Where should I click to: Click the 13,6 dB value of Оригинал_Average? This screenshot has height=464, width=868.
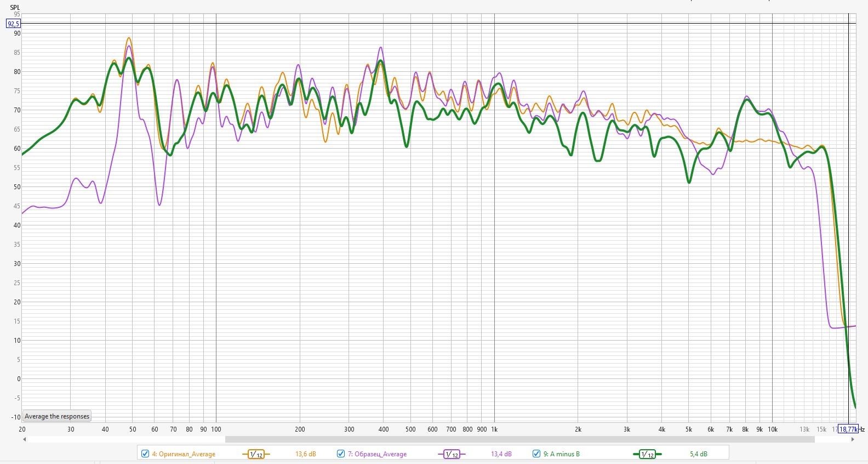point(305,454)
